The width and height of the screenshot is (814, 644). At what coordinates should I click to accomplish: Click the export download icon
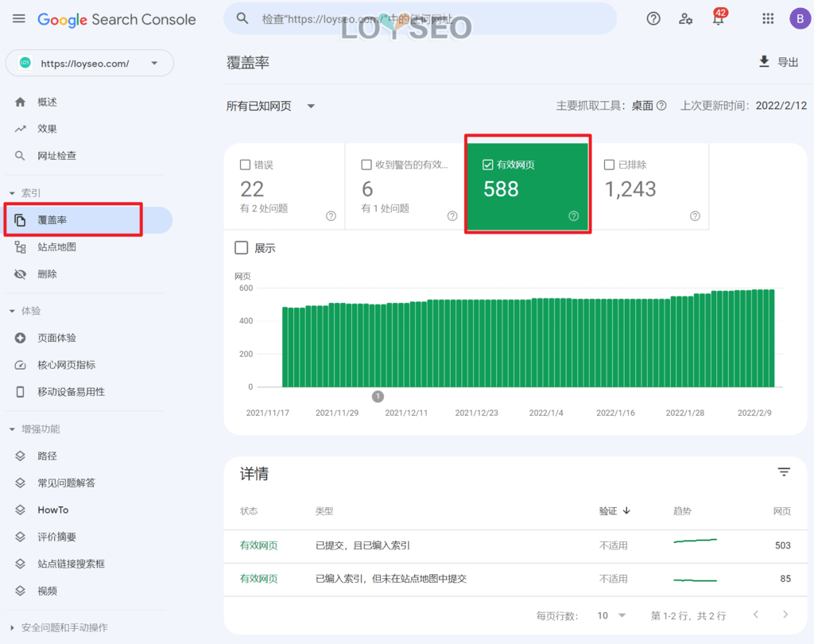tap(764, 62)
